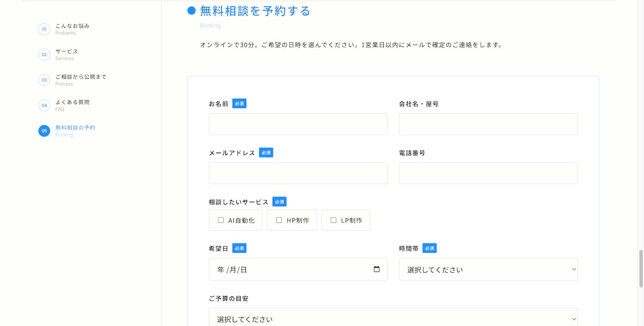This screenshot has width=644, height=326.
Task: Click the 01 step circle in sidebar
Action: (x=44, y=29)
